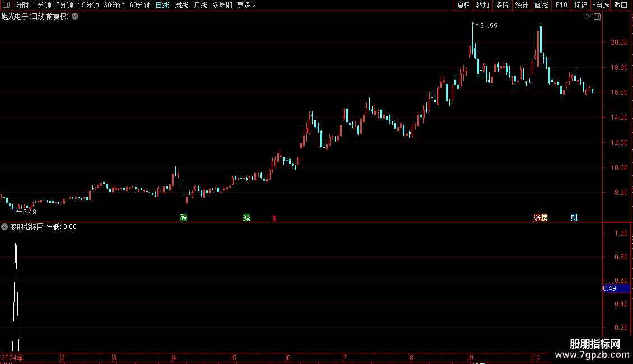
Task: Click the 2024年 date axis label
Action: pyautogui.click(x=12, y=358)
